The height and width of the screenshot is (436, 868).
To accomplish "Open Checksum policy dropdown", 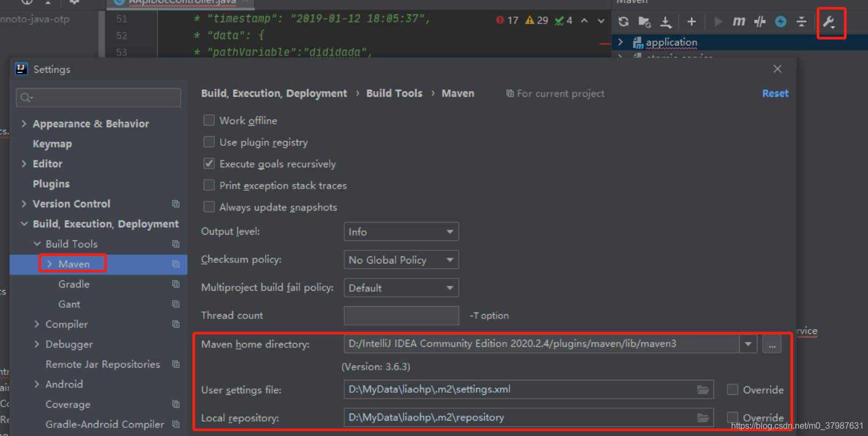I will tap(401, 260).
